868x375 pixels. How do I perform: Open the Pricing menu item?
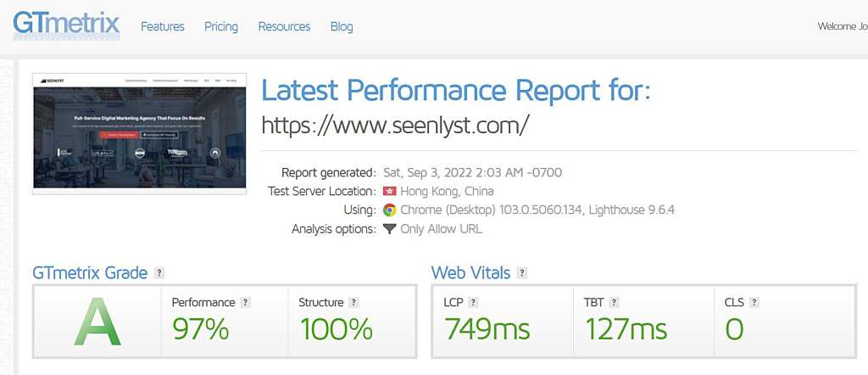tap(221, 26)
